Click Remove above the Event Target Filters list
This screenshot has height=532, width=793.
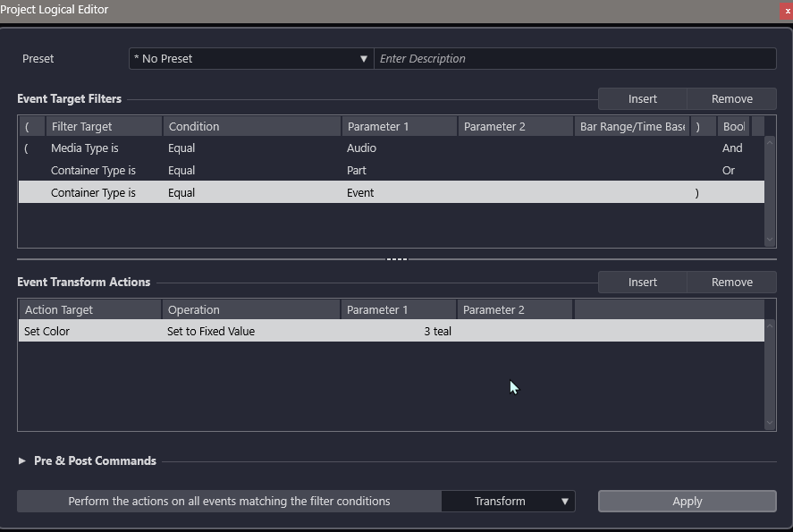tap(731, 98)
